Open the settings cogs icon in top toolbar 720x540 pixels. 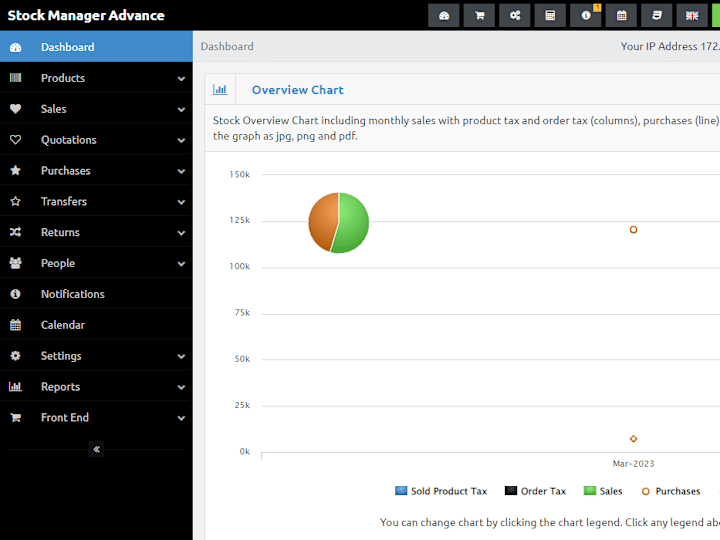[x=515, y=16]
